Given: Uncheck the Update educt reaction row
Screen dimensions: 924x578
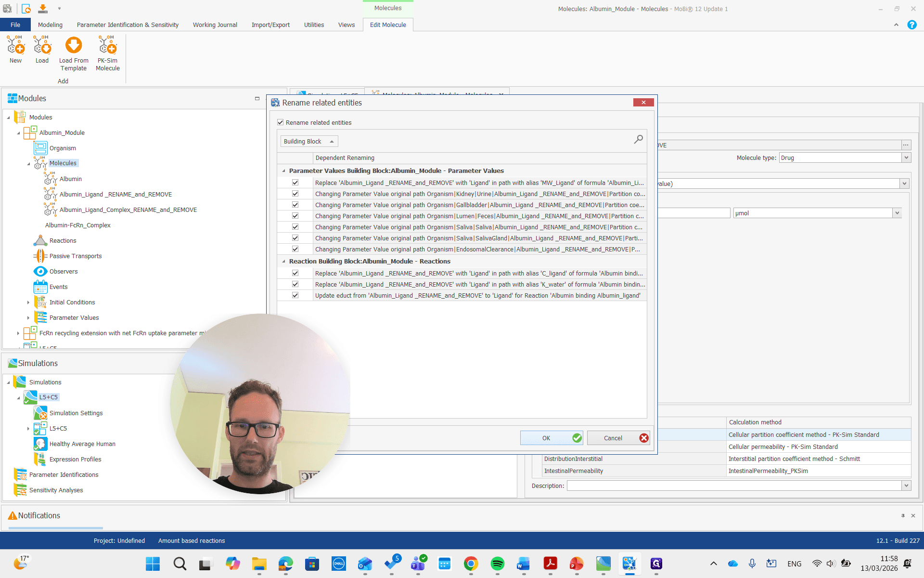Looking at the screenshot, I should coord(295,295).
